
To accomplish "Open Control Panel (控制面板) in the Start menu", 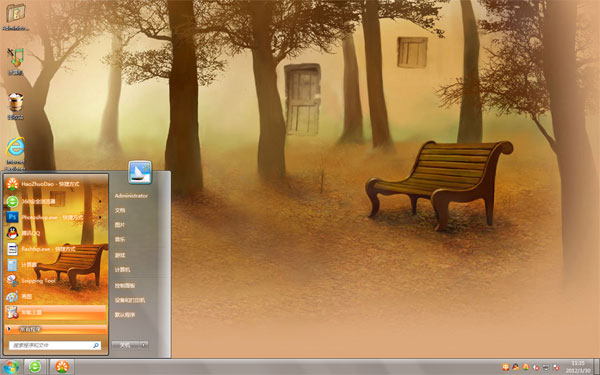I will pos(125,285).
